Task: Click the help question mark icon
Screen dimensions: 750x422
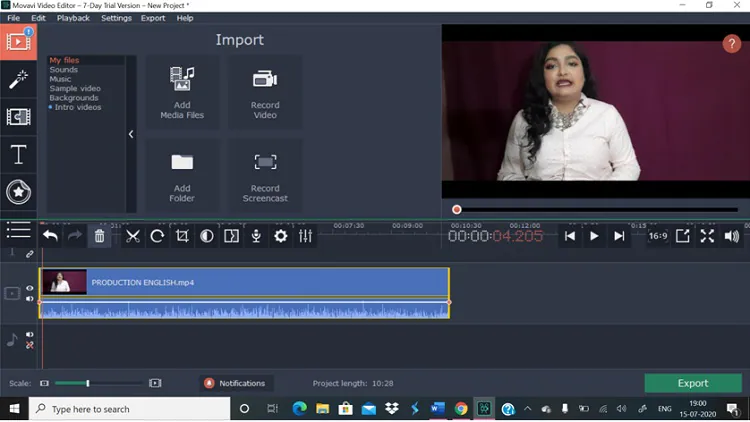Action: (731, 44)
